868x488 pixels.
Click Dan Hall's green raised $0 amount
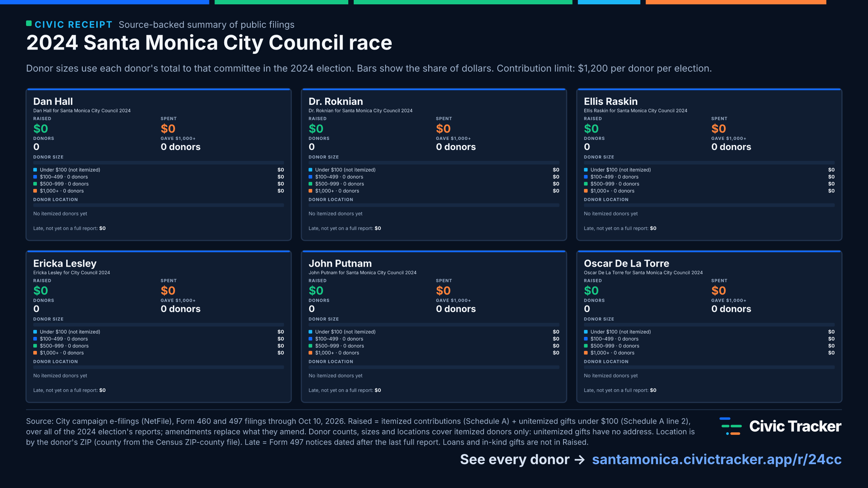[x=41, y=129]
